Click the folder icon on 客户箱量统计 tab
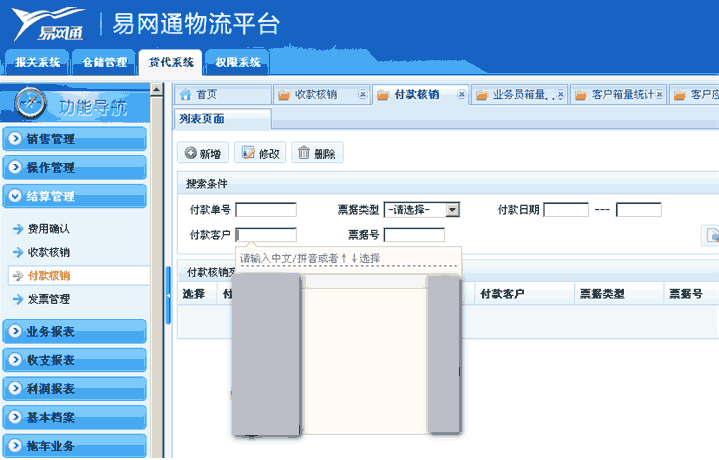This screenshot has height=460, width=719. 581,95
